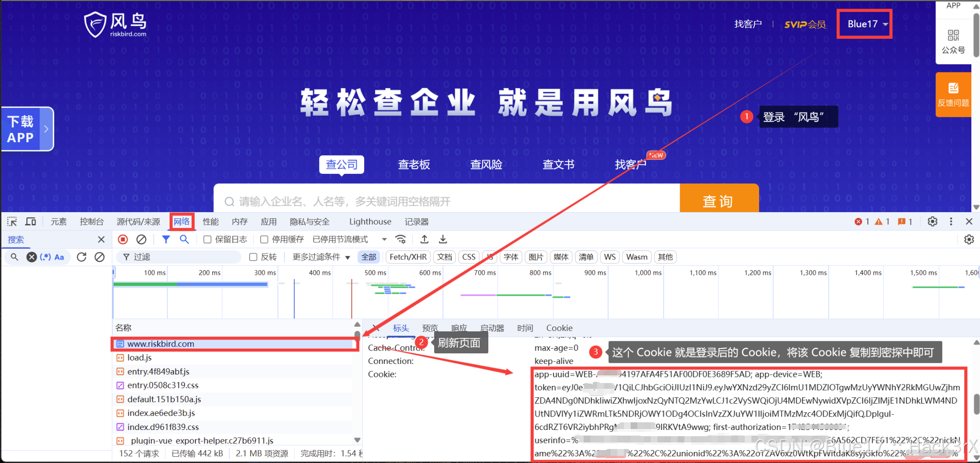Open network conditions wifi icon
This screenshot has height=463, width=980.
click(x=401, y=239)
